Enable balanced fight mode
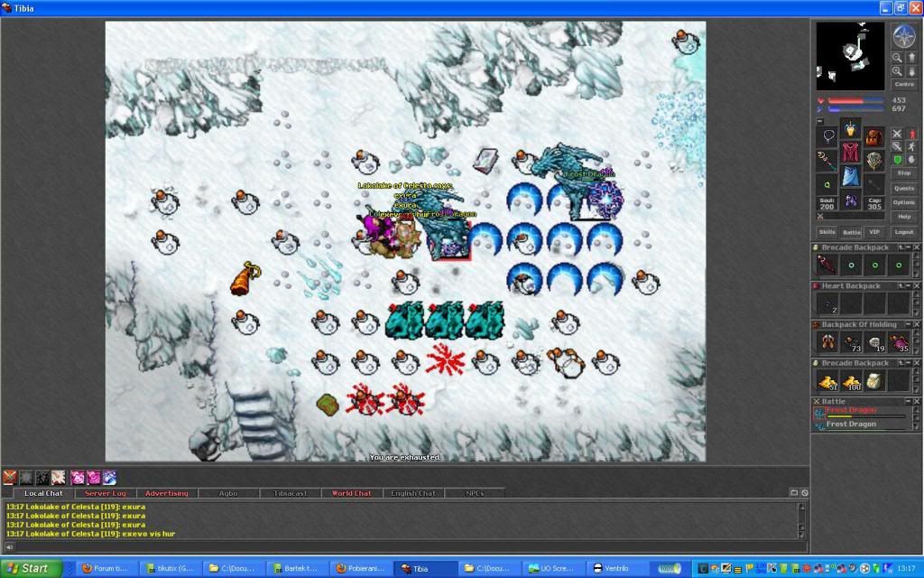924x578 pixels. click(897, 147)
